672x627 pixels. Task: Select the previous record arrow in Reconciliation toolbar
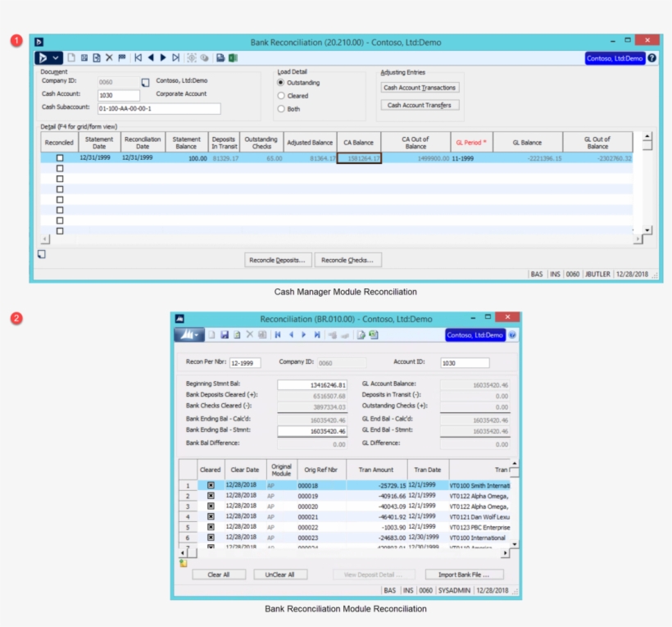(292, 334)
